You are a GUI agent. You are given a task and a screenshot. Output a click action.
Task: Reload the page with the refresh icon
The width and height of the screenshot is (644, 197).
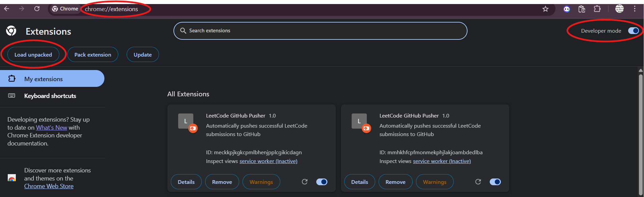(x=37, y=9)
